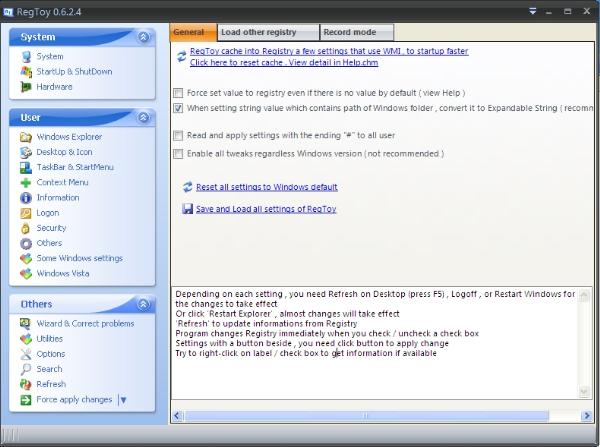Open the title bar dropdown menu arrow

click(533, 11)
